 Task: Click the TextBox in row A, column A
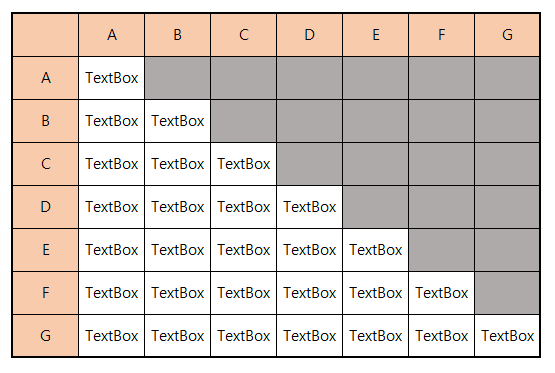[x=111, y=78]
